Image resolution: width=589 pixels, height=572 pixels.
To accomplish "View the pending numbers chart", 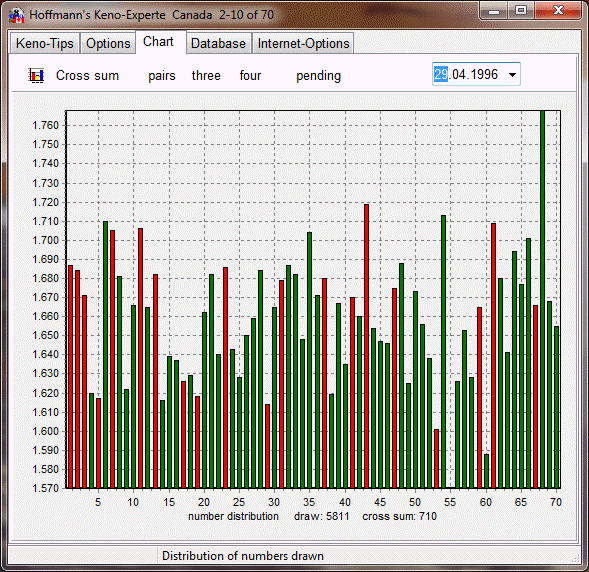I will pyautogui.click(x=319, y=76).
